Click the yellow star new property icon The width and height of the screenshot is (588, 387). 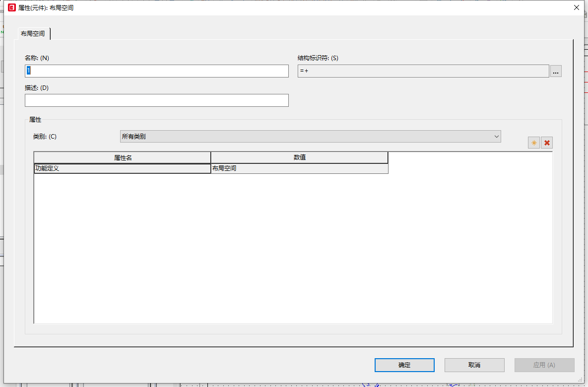tap(534, 143)
